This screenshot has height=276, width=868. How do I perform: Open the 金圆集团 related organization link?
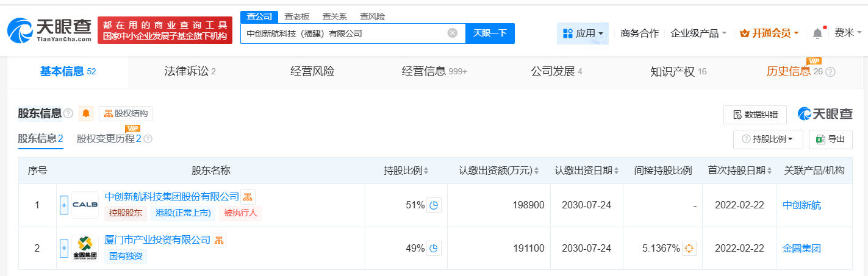(x=802, y=248)
